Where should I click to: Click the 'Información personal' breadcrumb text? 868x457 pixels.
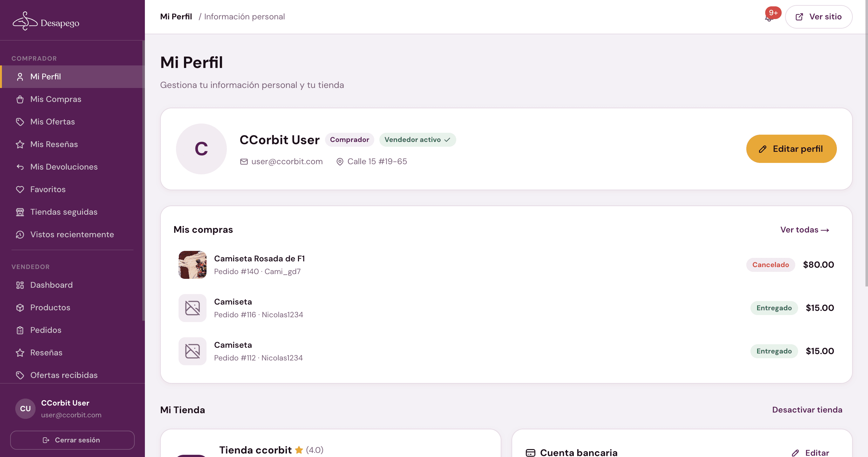click(x=244, y=17)
